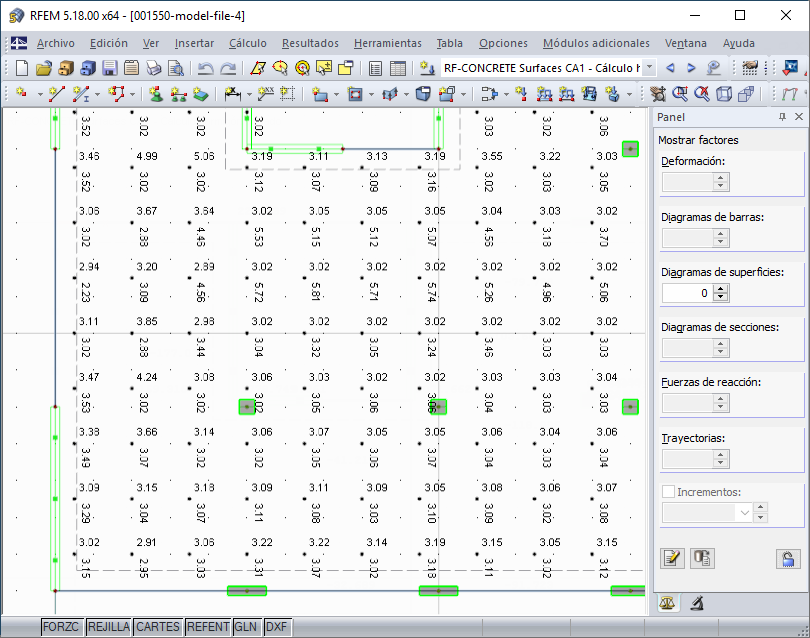Save the model with the floppy disk icon

[109, 68]
